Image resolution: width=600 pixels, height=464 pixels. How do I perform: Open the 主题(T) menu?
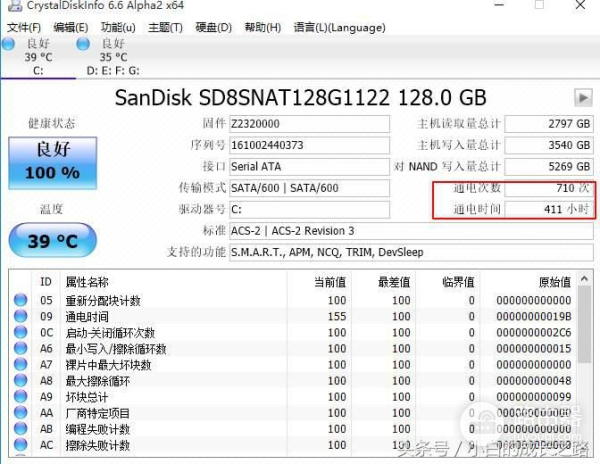164,27
